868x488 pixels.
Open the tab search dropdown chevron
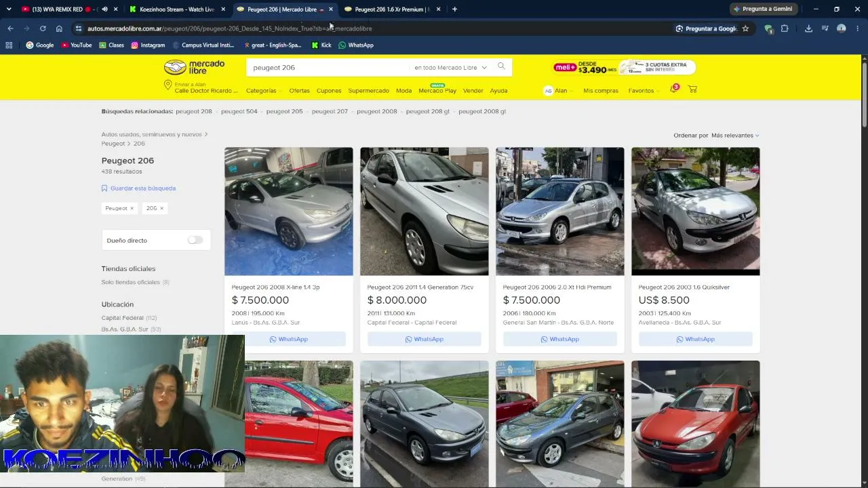pyautogui.click(x=9, y=9)
